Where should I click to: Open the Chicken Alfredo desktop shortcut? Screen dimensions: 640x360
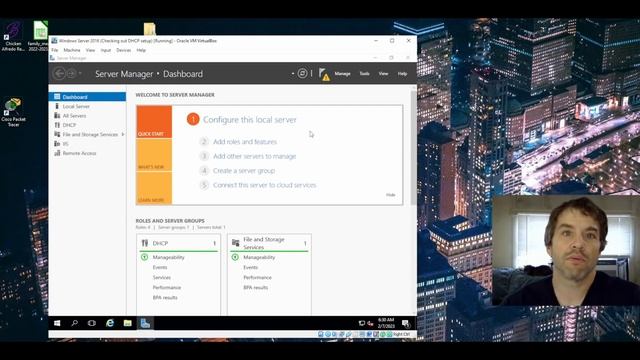(13, 37)
